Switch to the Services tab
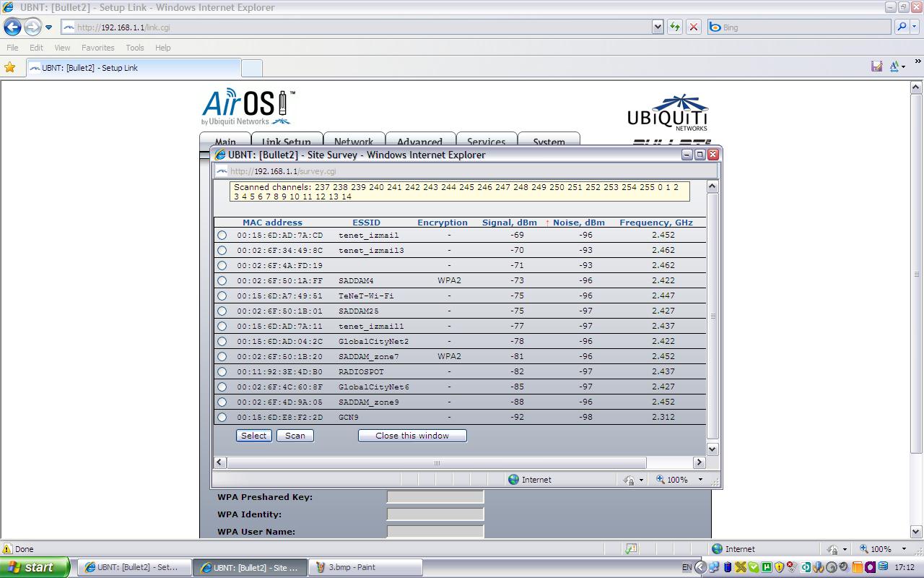Screen dimensions: 924x578 486,140
